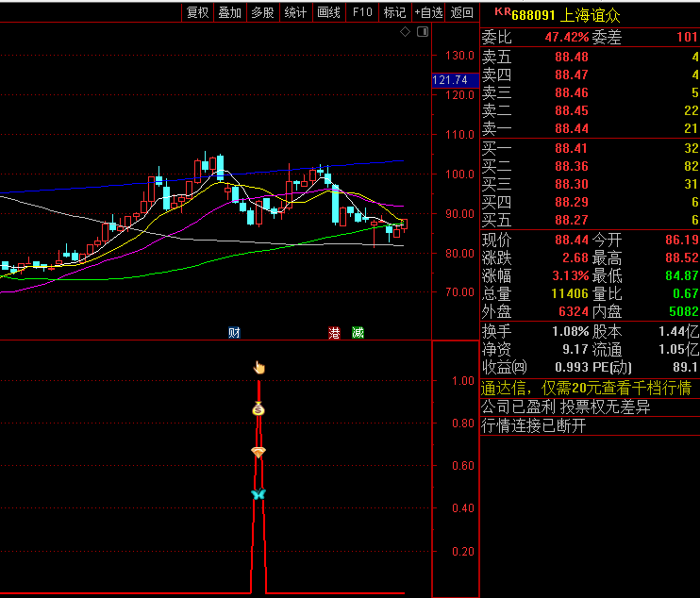Click 买三 price 88.30
Viewport: 700px width, 598px height.
572,184
